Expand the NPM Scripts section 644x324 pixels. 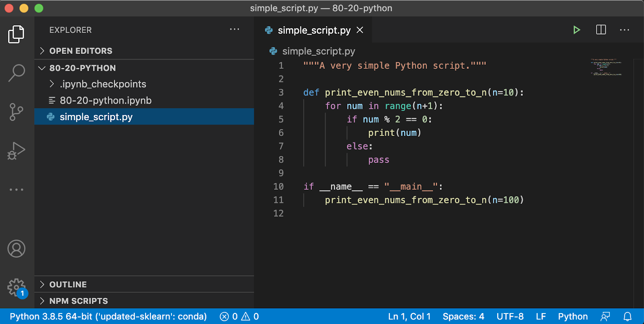coord(78,301)
